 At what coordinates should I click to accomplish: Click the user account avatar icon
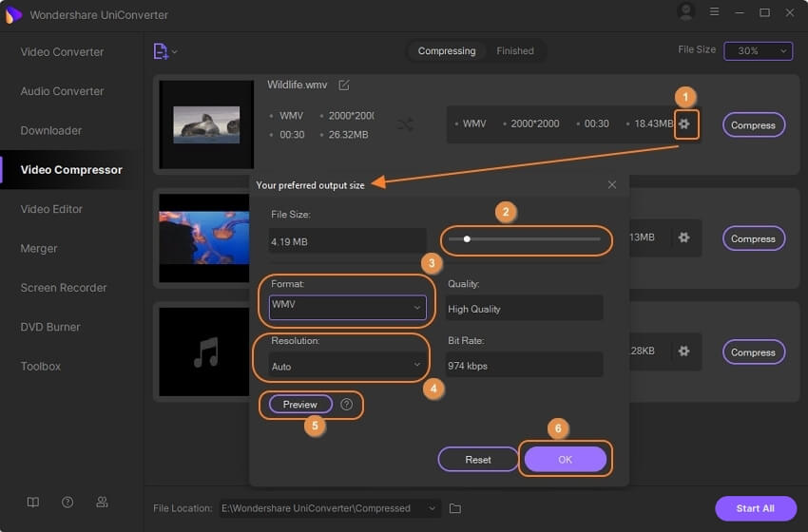click(x=686, y=11)
